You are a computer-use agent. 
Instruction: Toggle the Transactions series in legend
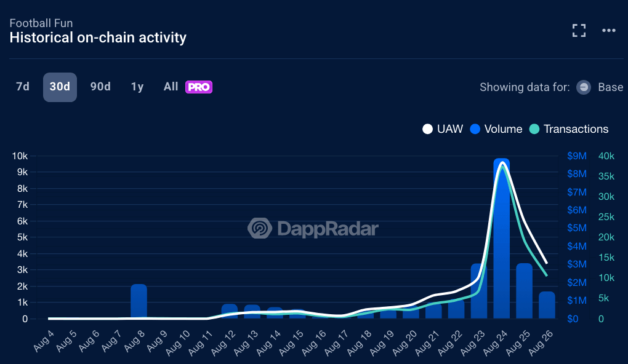pos(569,129)
